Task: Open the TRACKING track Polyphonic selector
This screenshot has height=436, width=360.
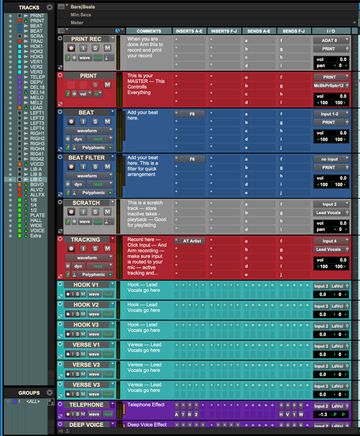Action: (96, 275)
